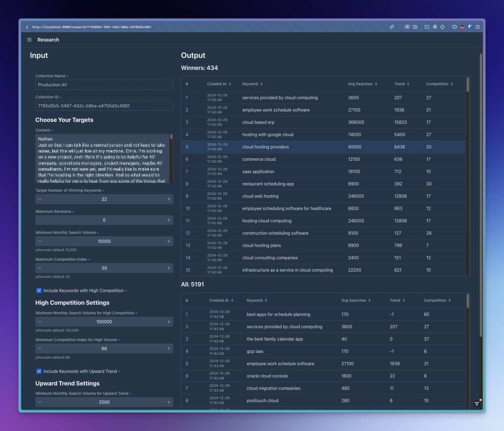This screenshot has width=504, height=431.
Task: Sort the All table by Avg Searches
Action: tap(356, 300)
